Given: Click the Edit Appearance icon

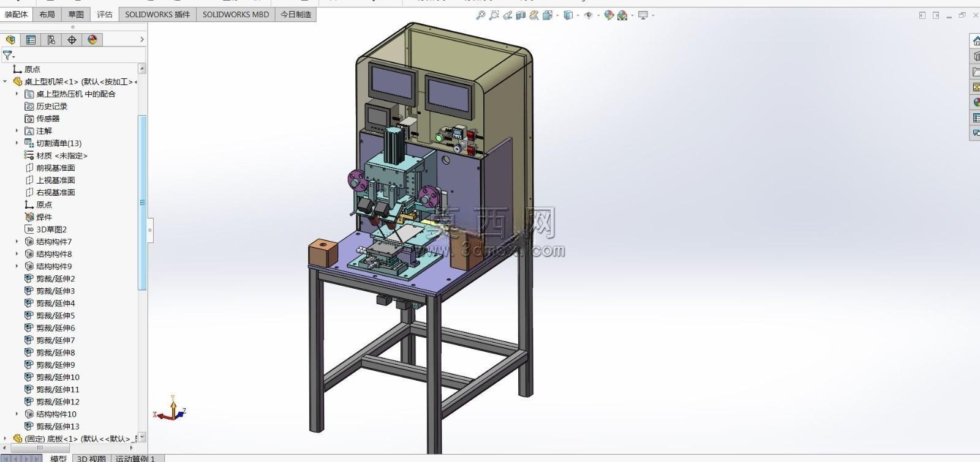Looking at the screenshot, I should coord(609,15).
